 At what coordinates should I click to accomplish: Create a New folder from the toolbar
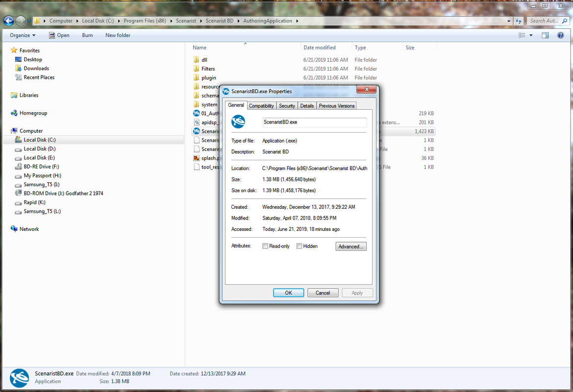[118, 35]
